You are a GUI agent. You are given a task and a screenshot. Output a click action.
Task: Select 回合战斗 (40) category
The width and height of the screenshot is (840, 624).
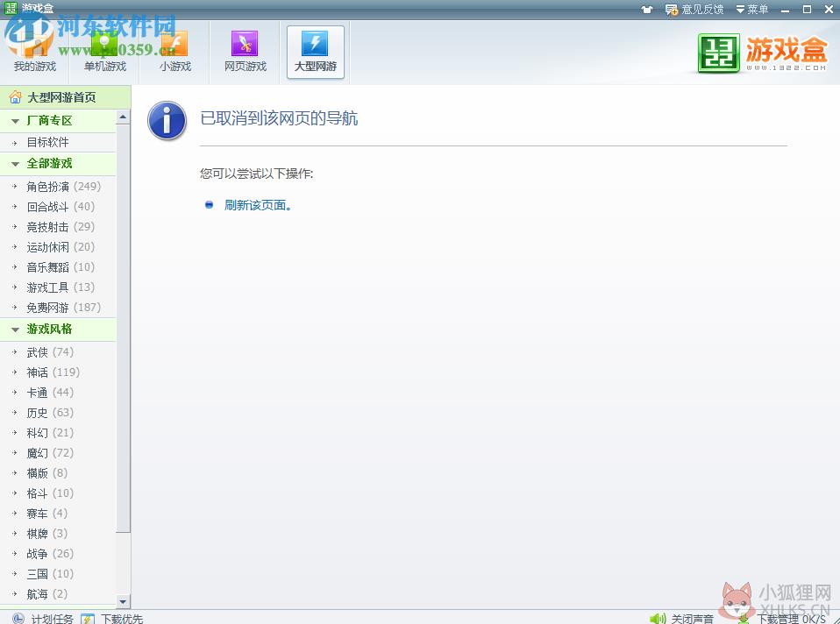(x=58, y=207)
